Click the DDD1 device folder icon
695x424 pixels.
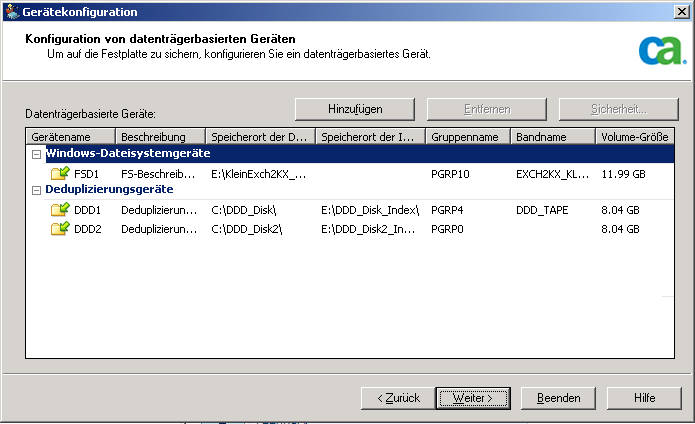click(59, 210)
